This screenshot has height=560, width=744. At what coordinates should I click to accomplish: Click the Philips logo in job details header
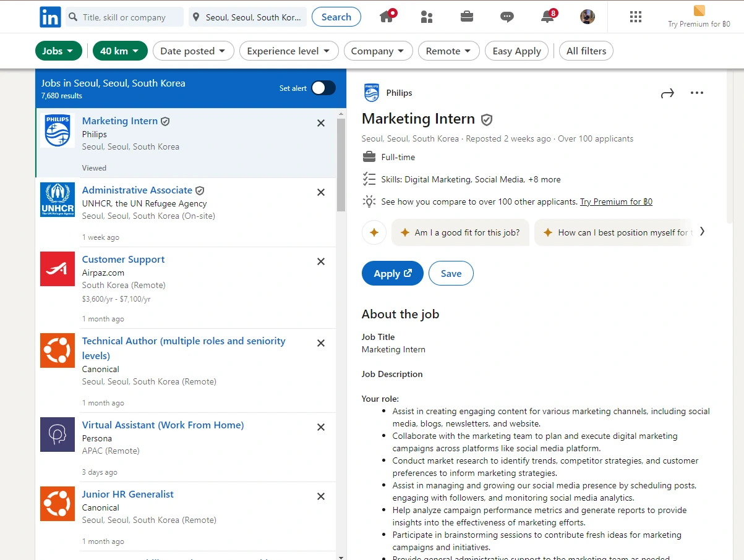(372, 93)
